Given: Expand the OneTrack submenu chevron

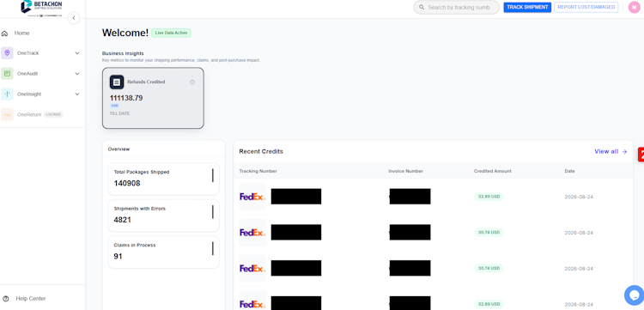Looking at the screenshot, I should [76, 53].
